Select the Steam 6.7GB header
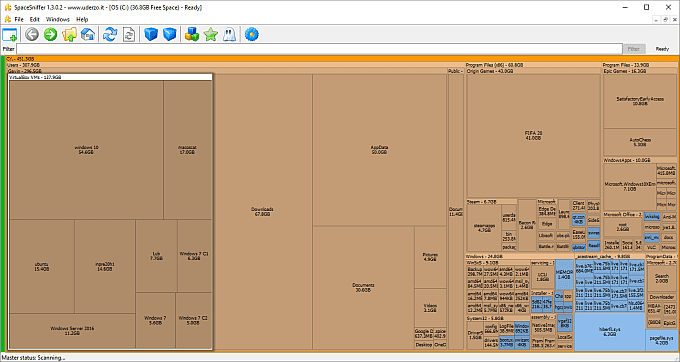680x362 pixels. click(x=491, y=202)
